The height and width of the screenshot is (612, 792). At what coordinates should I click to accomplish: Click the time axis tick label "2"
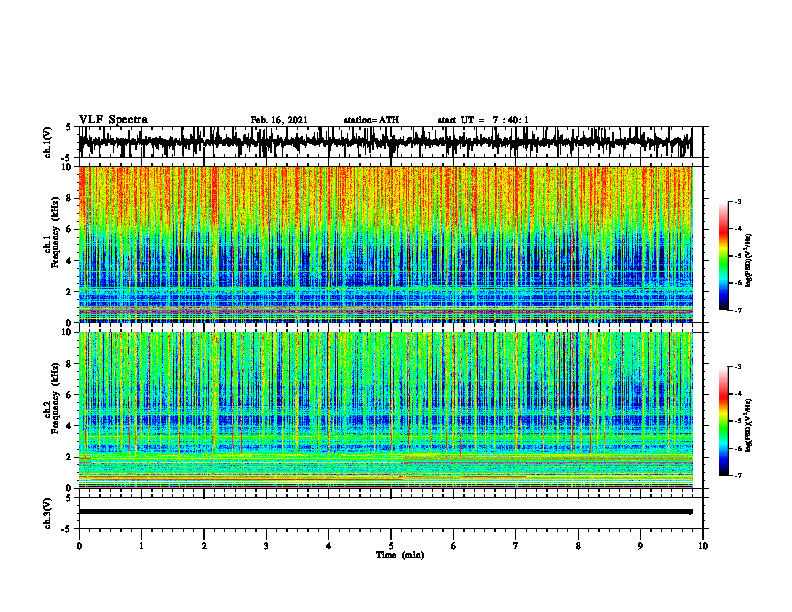coord(204,546)
